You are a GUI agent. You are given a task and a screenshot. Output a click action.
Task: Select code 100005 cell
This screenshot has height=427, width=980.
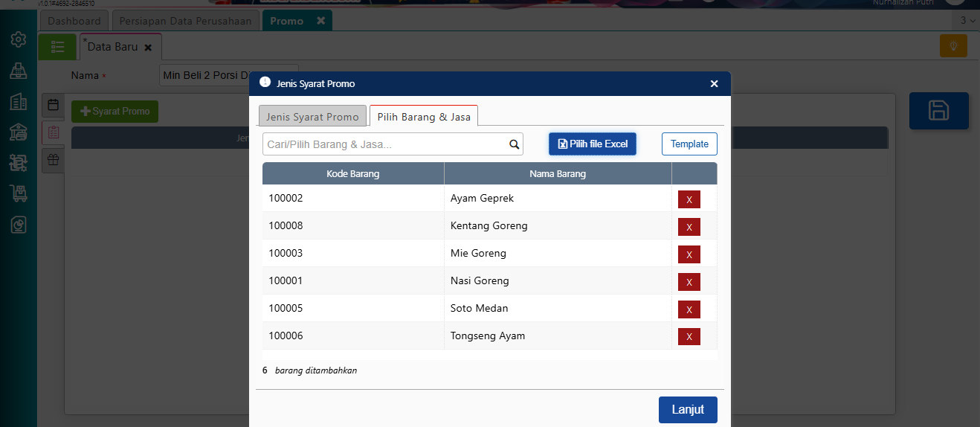(353, 309)
